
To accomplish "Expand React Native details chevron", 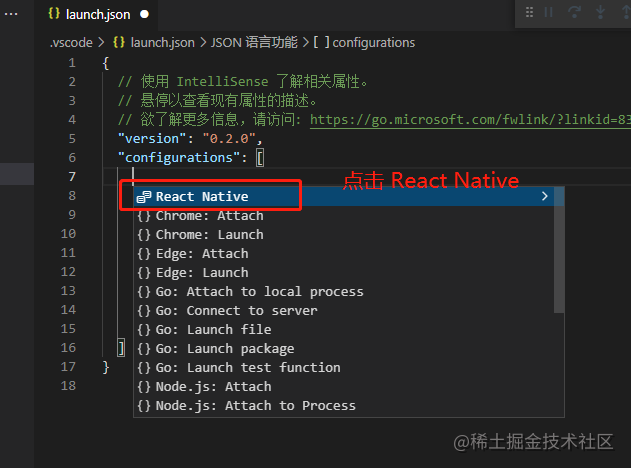I will tap(544, 196).
